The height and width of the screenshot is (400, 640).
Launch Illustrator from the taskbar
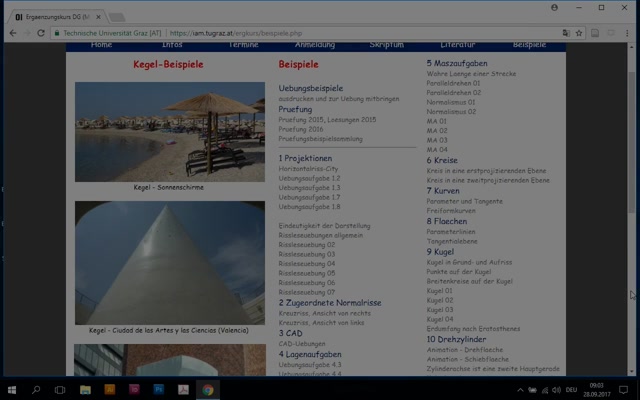pyautogui.click(x=110, y=389)
